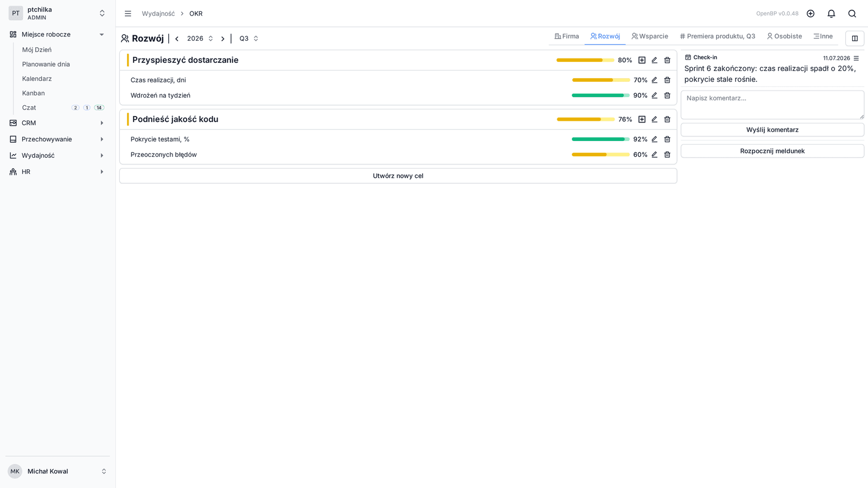Click Wyślij komentarz button
This screenshot has width=868, height=488.
(772, 130)
